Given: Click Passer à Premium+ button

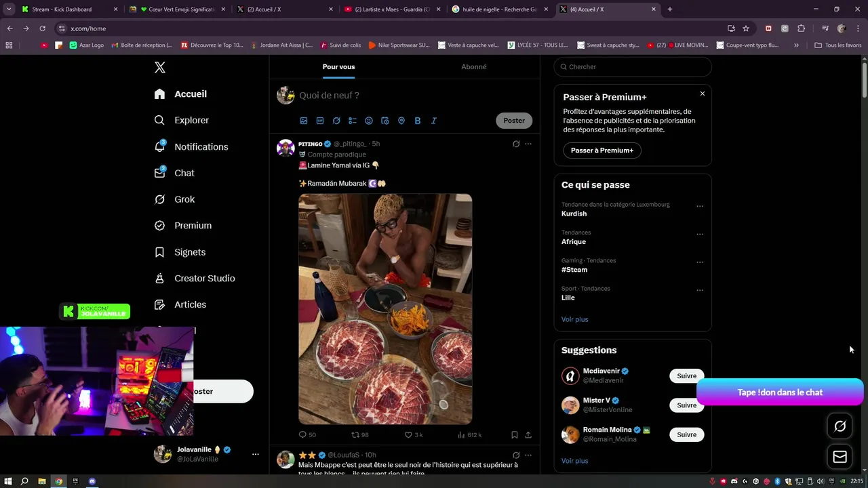Looking at the screenshot, I should (x=602, y=150).
